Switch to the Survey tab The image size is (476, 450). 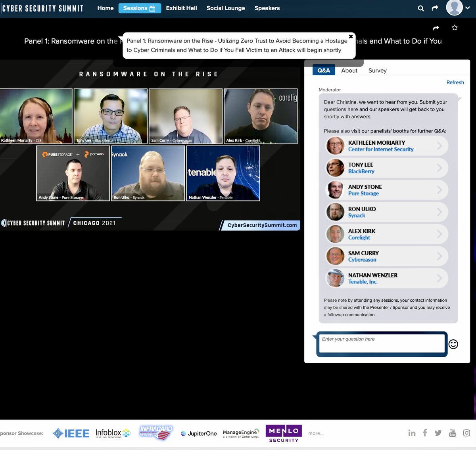pos(377,70)
